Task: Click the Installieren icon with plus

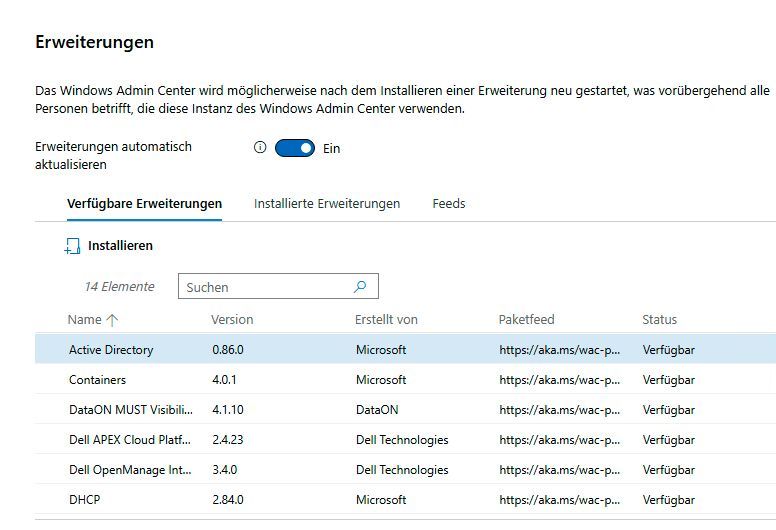Action: (72, 246)
